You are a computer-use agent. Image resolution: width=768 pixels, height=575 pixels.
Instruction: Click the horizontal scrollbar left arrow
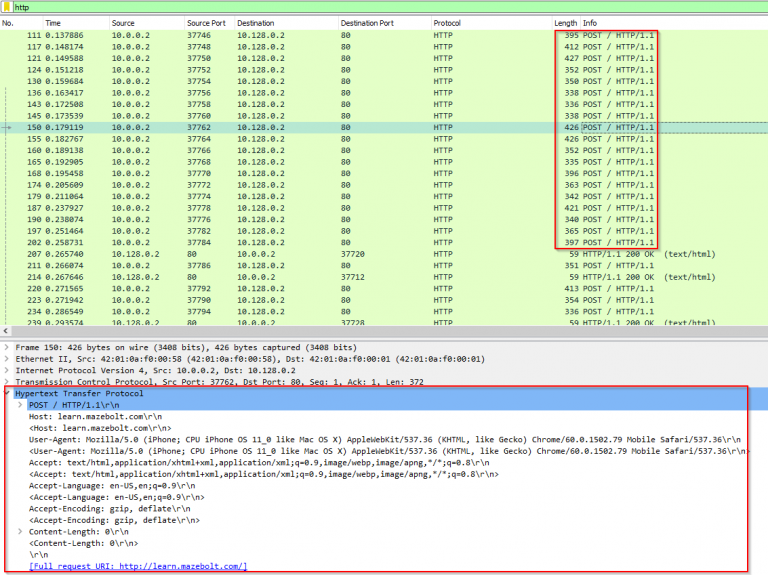(5, 331)
